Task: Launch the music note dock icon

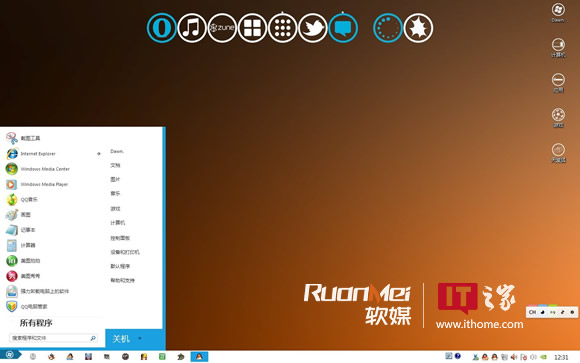Action: 192,28
